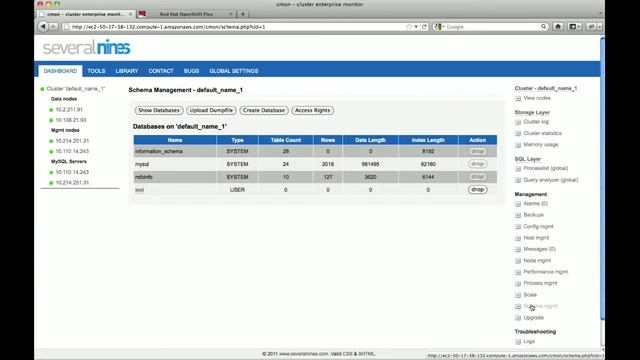Click the page vertical scrollbar
This screenshot has height=360, width=640.
[602, 178]
